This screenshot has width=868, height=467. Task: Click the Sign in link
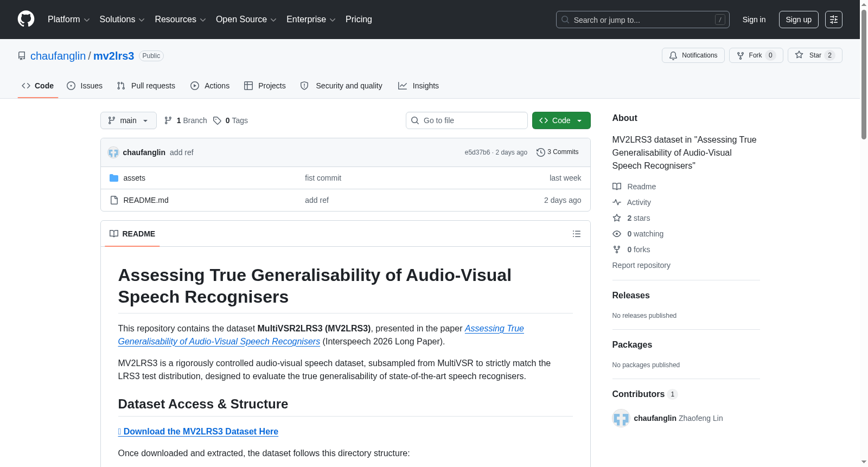754,20
